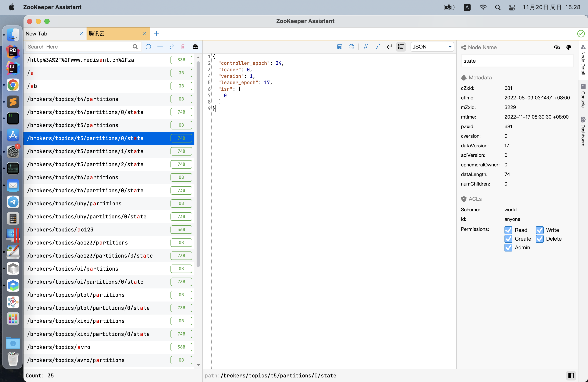Screen dimensions: 588x382
Task: Uncheck the Delete permission checkbox
Action: tap(540, 239)
